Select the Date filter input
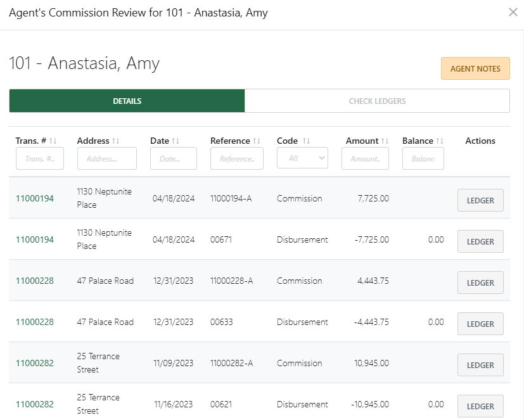Screen dimensions: 524x420 (174, 158)
